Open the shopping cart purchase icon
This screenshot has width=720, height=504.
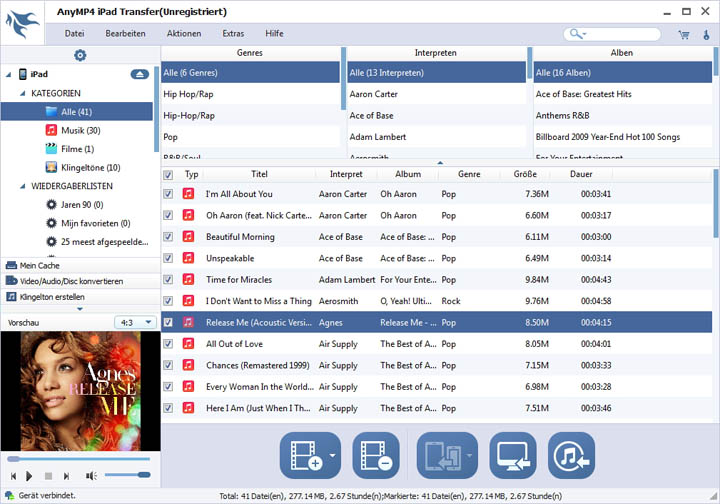[x=684, y=35]
